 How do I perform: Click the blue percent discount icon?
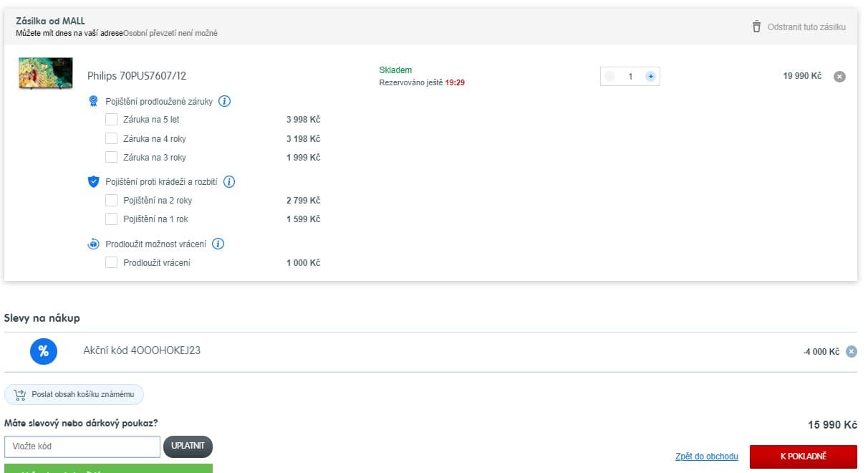43,351
